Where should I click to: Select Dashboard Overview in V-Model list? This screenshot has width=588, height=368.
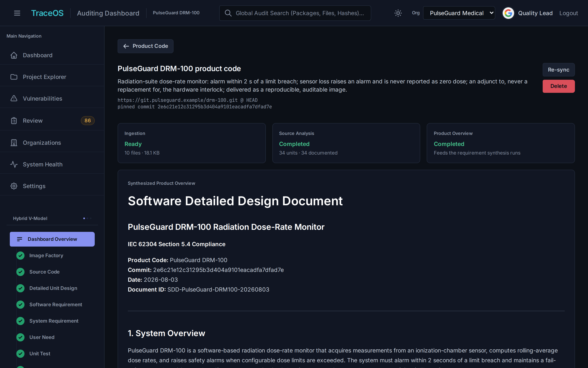52,239
